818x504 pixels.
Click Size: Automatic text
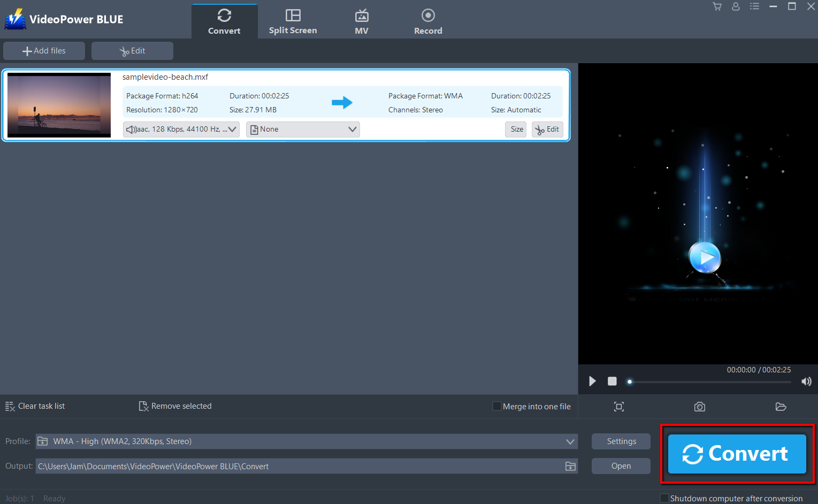click(x=516, y=110)
